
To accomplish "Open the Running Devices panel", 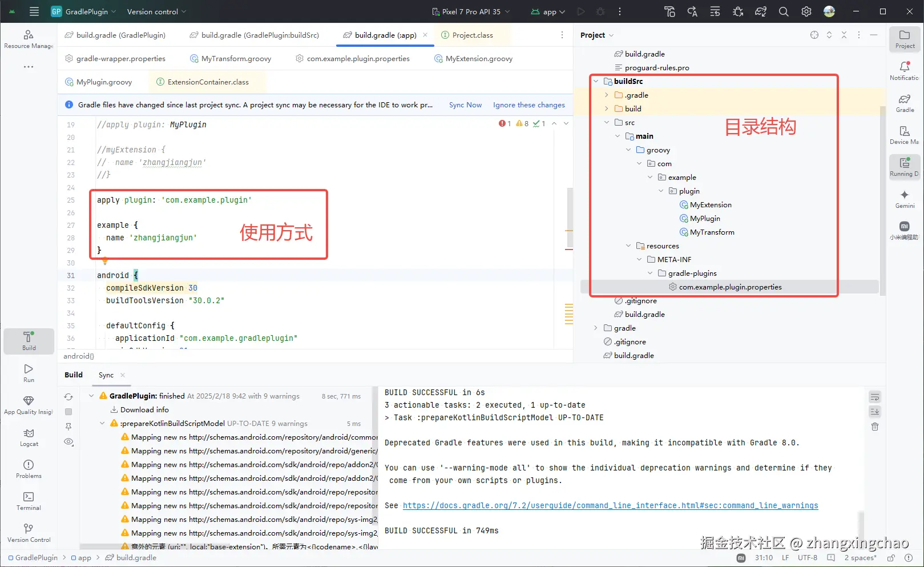I will pyautogui.click(x=905, y=167).
